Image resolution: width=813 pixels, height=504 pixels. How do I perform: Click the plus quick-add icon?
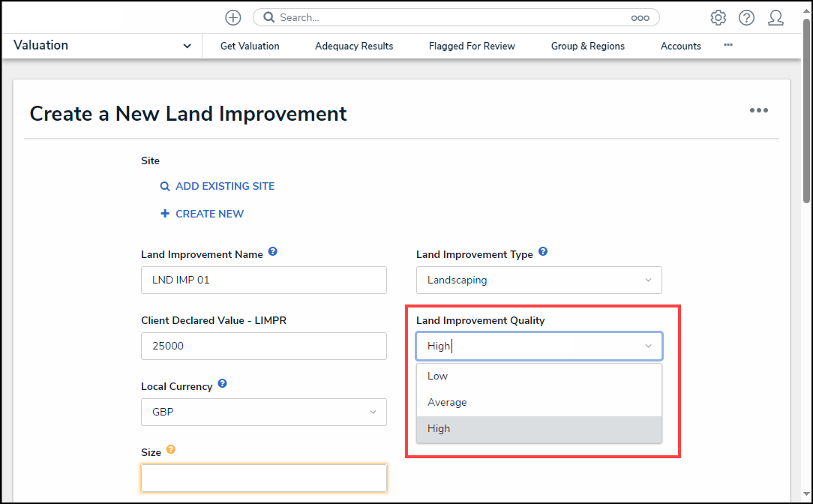point(232,18)
